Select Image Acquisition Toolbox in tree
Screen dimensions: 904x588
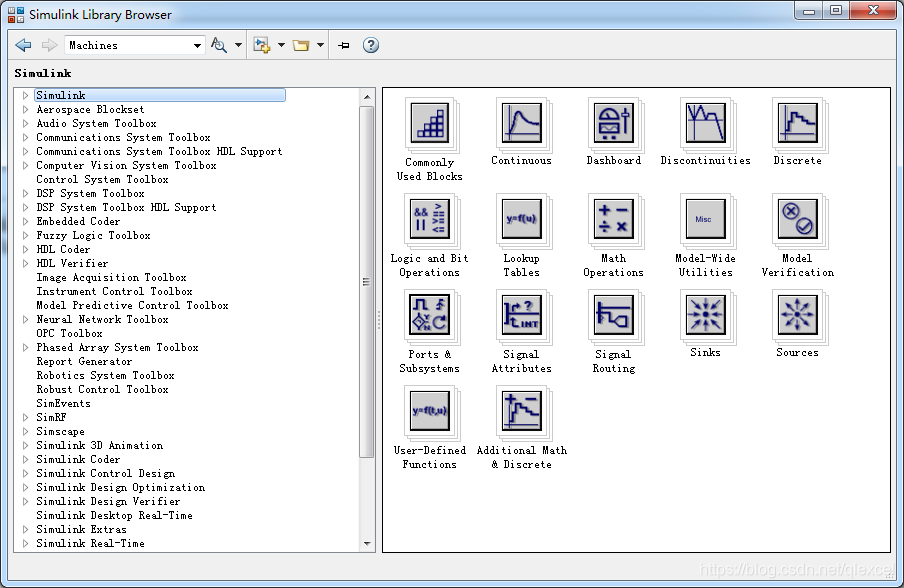(111, 277)
